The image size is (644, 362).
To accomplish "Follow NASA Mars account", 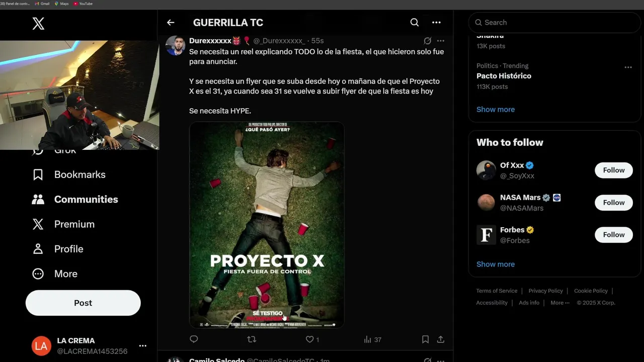I will coord(614,203).
